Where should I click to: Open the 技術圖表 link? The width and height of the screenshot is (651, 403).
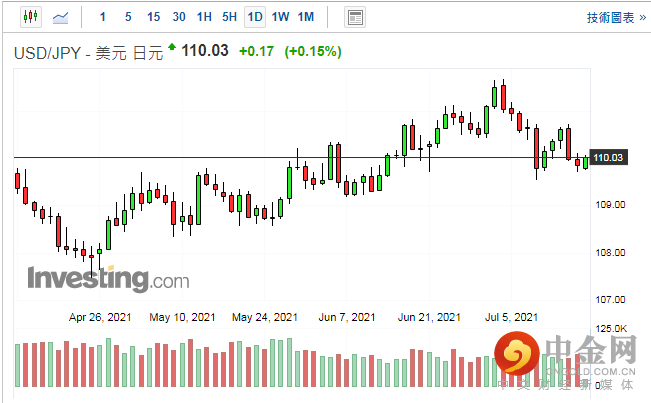coord(616,17)
